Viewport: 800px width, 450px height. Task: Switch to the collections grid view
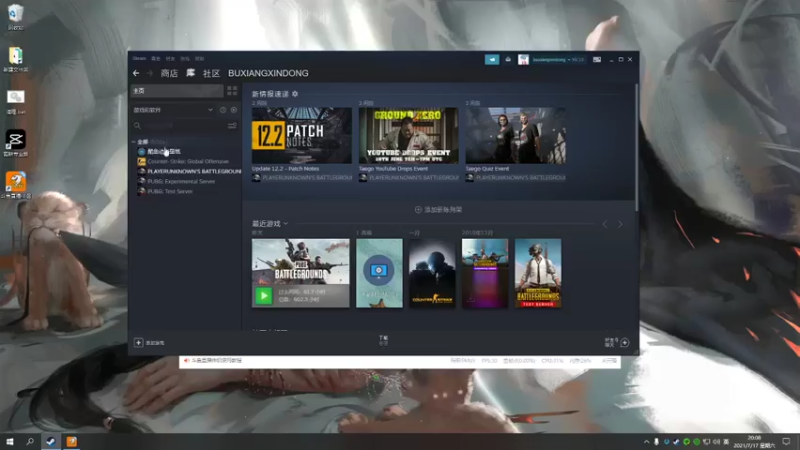coord(232,91)
